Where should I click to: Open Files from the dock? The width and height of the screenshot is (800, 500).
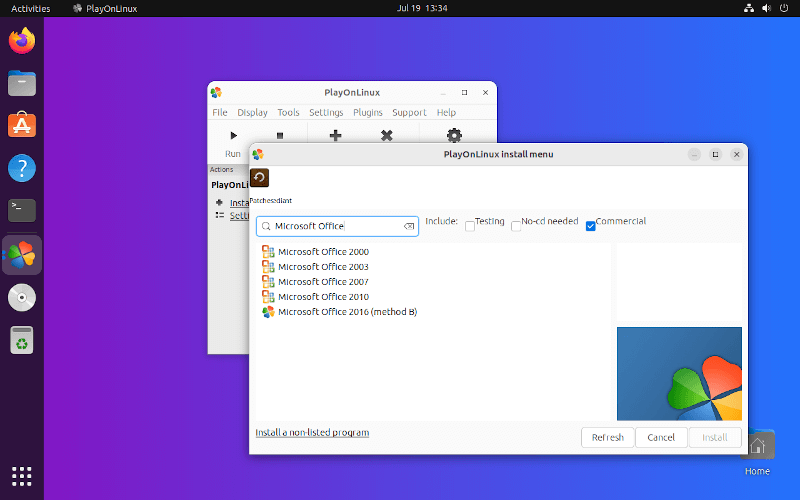(22, 83)
